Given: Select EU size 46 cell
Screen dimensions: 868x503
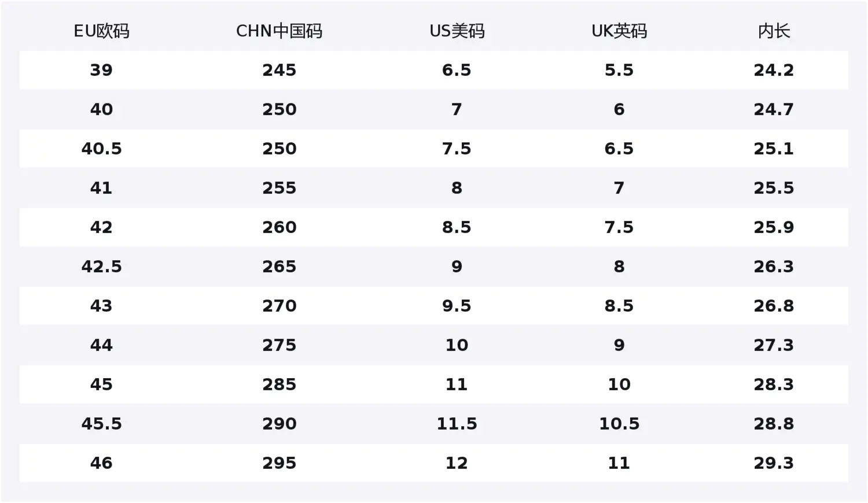Looking at the screenshot, I should (x=101, y=463).
